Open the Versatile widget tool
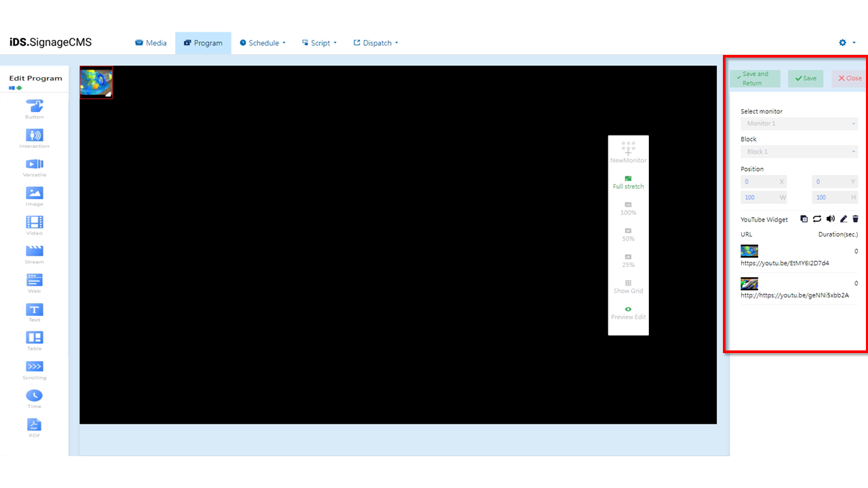868x488 pixels. 34,167
